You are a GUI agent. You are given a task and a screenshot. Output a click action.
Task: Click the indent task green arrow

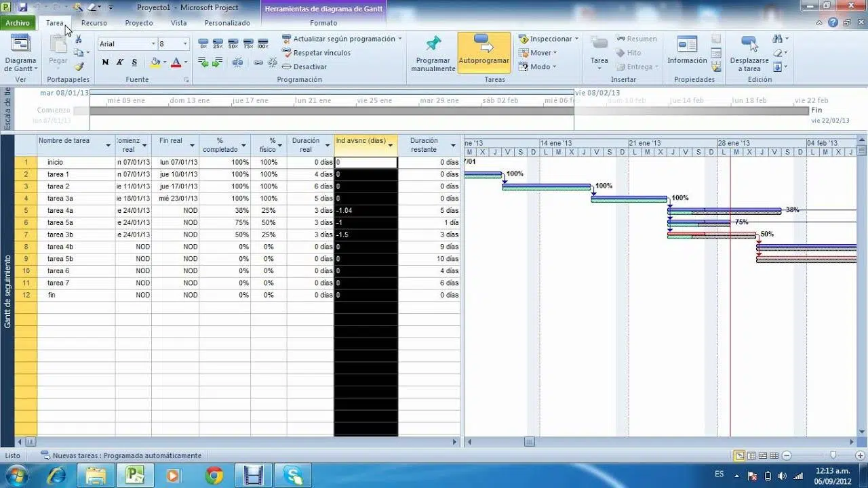point(218,62)
